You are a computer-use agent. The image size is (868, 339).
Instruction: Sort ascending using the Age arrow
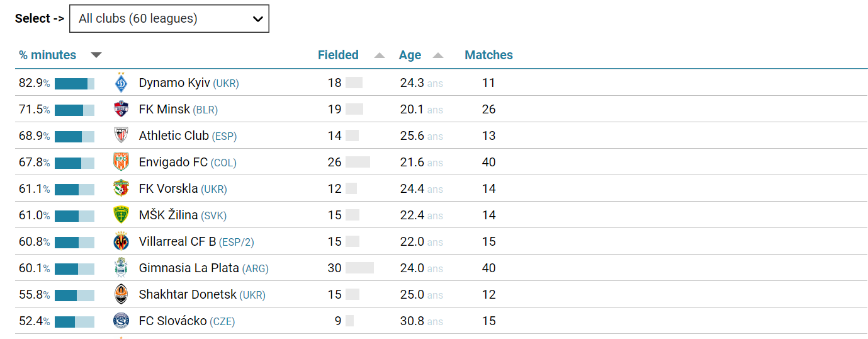[438, 55]
